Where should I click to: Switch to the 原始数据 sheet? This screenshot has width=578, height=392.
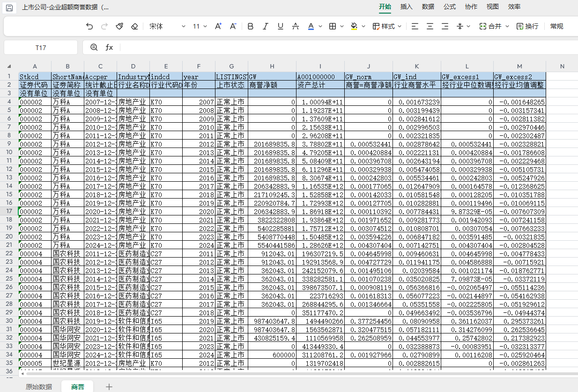tap(39, 386)
